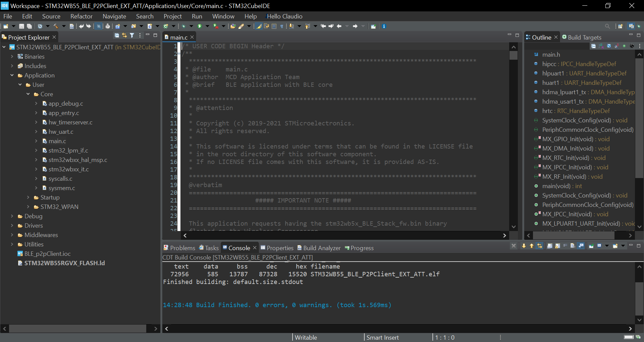Viewport: 644px width, 342px height.
Task: Click the Save All toolbar icon
Action: coord(30,26)
